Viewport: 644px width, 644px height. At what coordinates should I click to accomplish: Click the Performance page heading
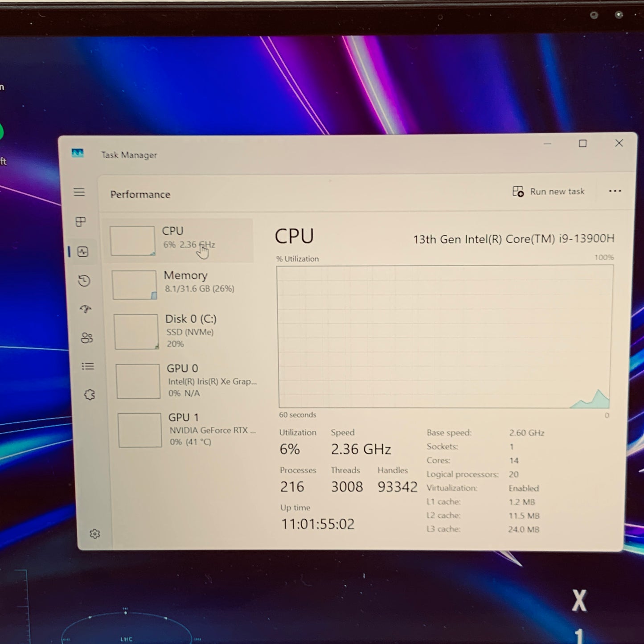pos(140,194)
